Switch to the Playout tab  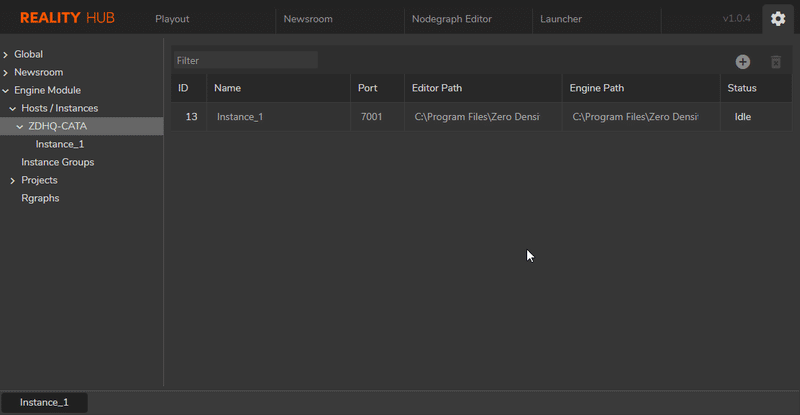[172, 19]
